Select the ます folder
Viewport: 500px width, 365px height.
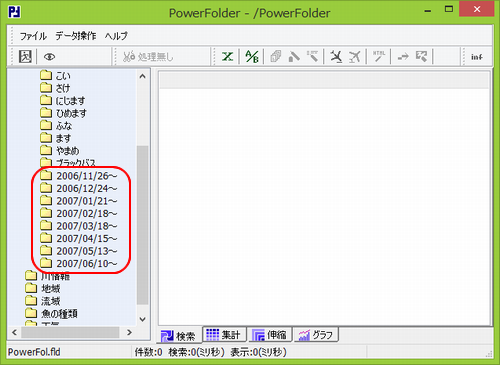click(x=55, y=138)
